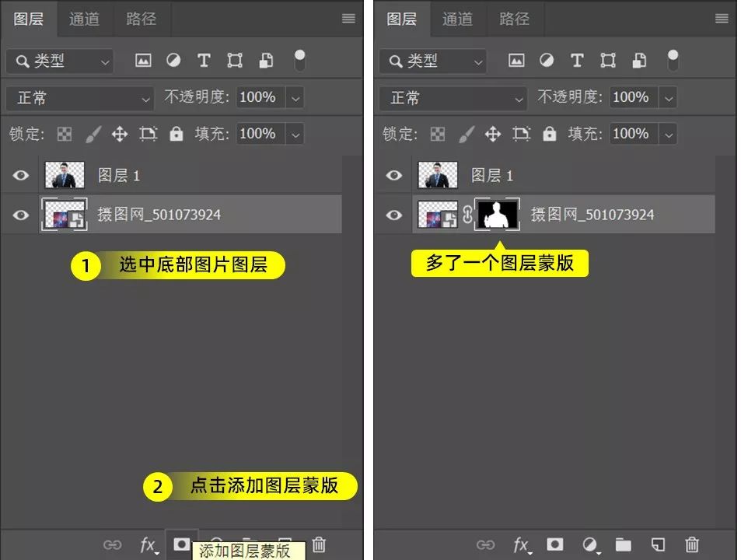Image resolution: width=741 pixels, height=560 pixels.
Task: Open layer style fx in right panel
Action: point(522,545)
